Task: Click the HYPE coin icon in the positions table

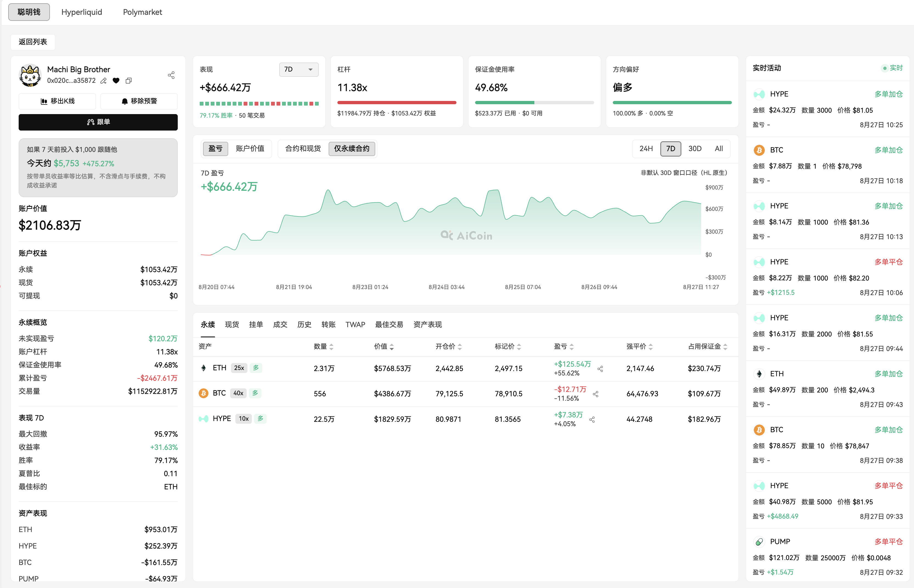Action: pyautogui.click(x=204, y=419)
